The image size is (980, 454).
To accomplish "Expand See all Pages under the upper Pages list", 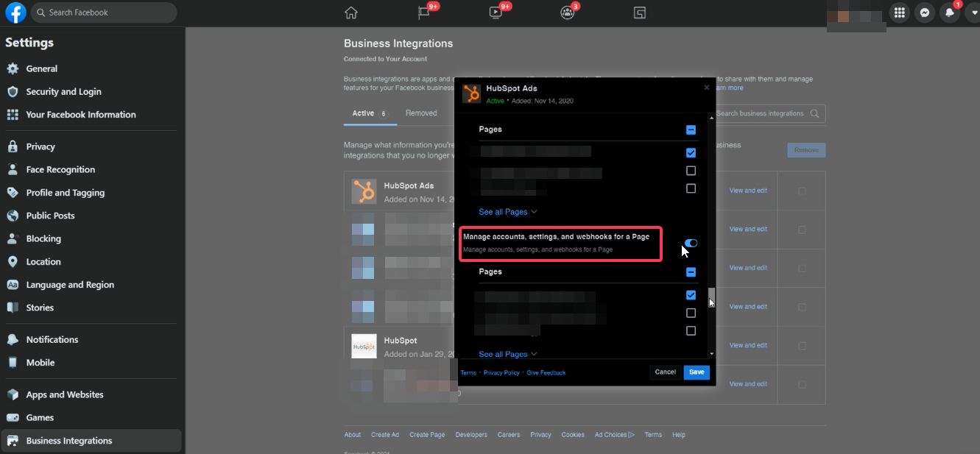I will pyautogui.click(x=508, y=212).
